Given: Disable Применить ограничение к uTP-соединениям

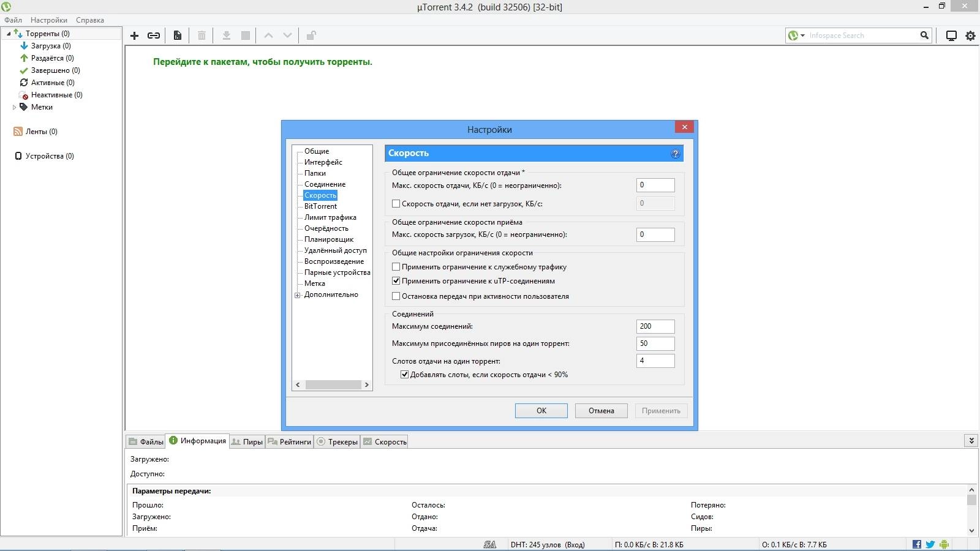Looking at the screenshot, I should click(x=396, y=281).
